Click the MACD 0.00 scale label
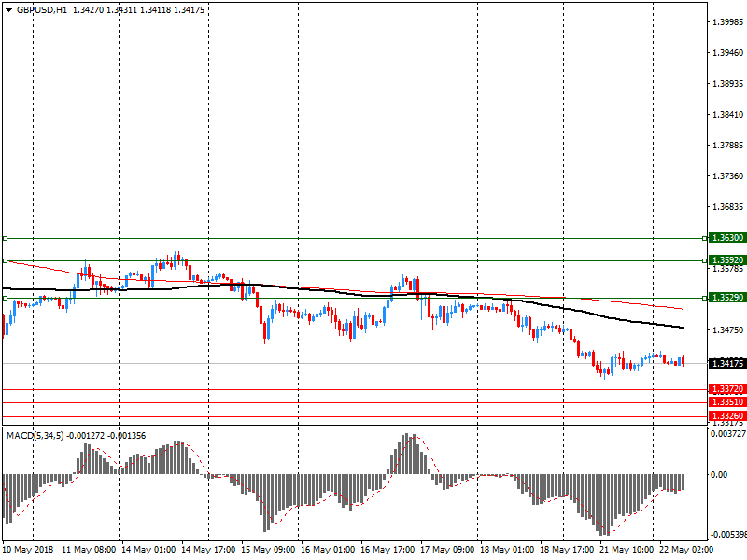This screenshot has width=747, height=560. (x=719, y=474)
